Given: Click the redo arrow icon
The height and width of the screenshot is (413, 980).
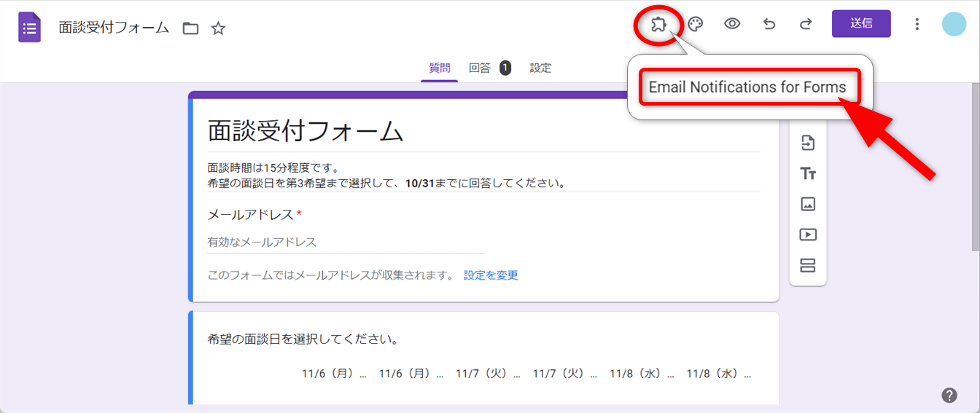Looking at the screenshot, I should point(806,24).
